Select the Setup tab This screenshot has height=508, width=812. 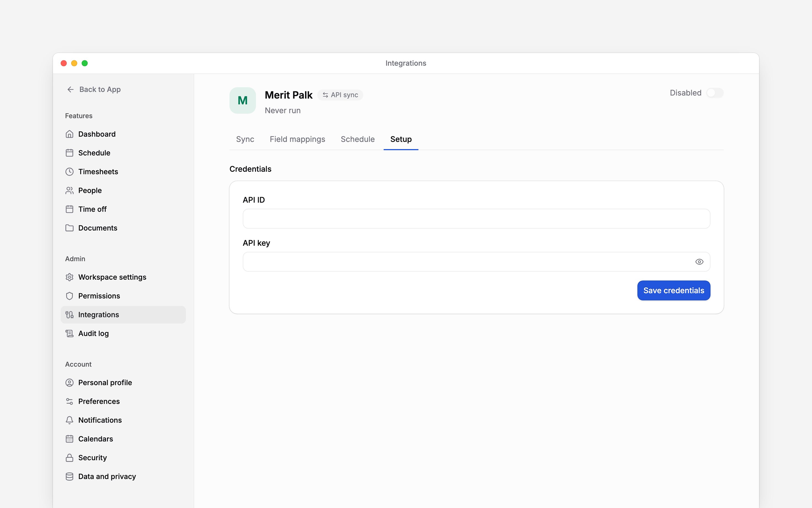pos(401,139)
